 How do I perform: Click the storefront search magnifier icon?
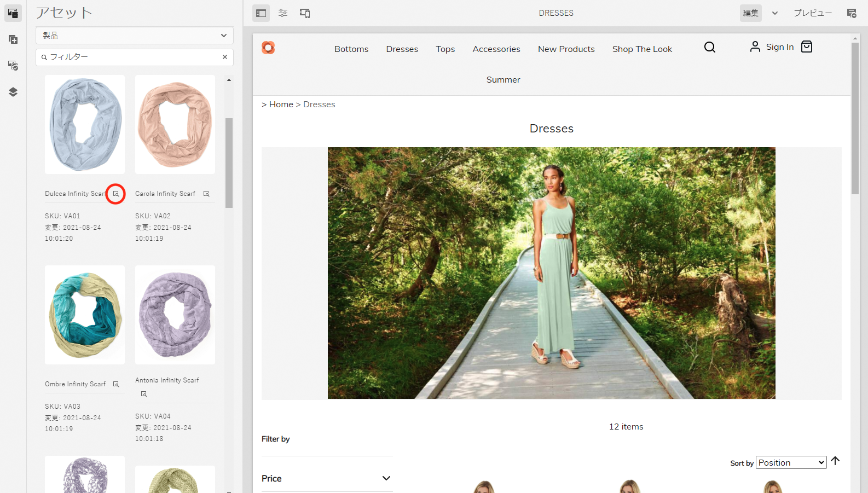click(x=710, y=47)
